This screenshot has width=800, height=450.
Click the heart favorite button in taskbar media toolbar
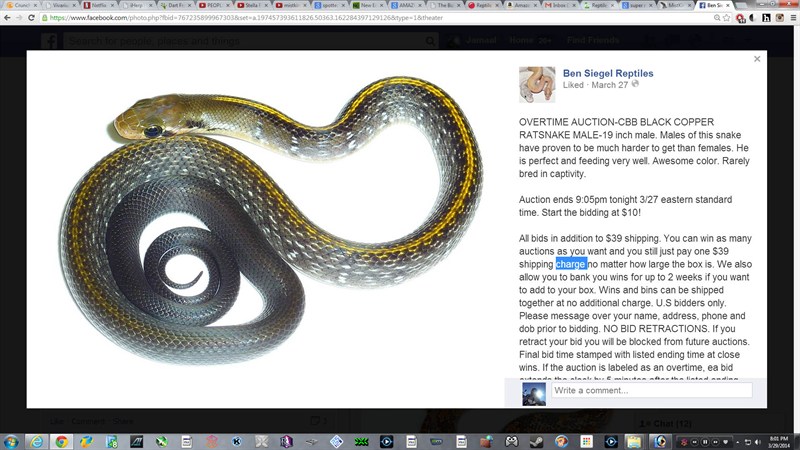(x=726, y=442)
